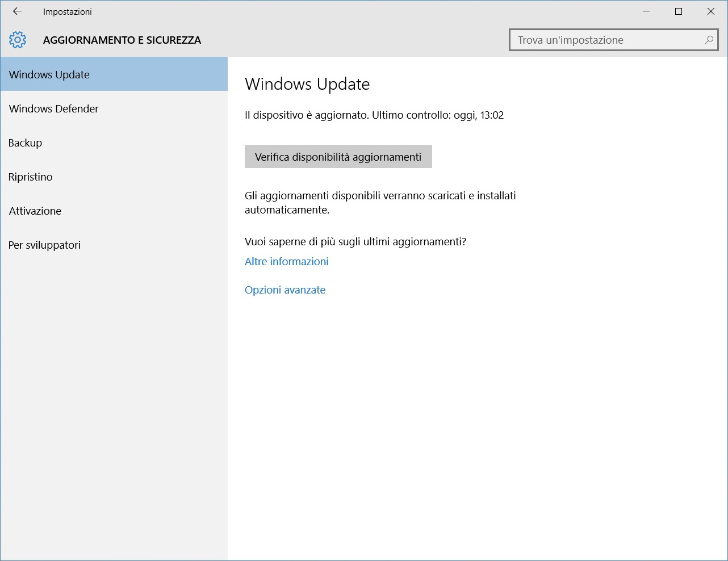This screenshot has height=561, width=728.
Task: Click the search magnifier icon
Action: point(709,40)
